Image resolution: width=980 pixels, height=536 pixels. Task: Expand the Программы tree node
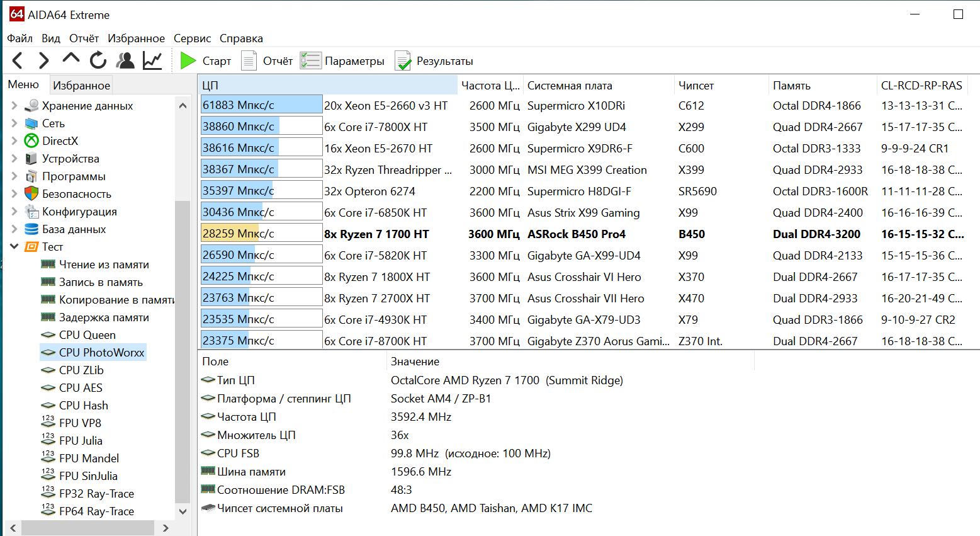click(x=14, y=176)
